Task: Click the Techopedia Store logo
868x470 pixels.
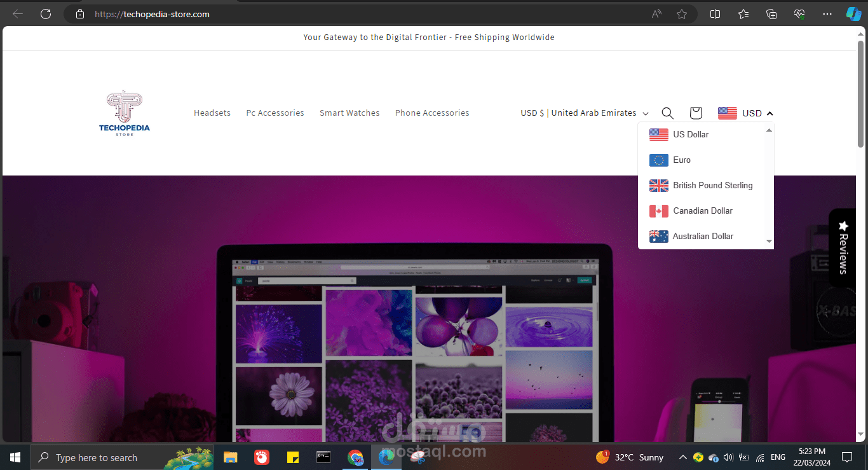Action: tap(125, 113)
